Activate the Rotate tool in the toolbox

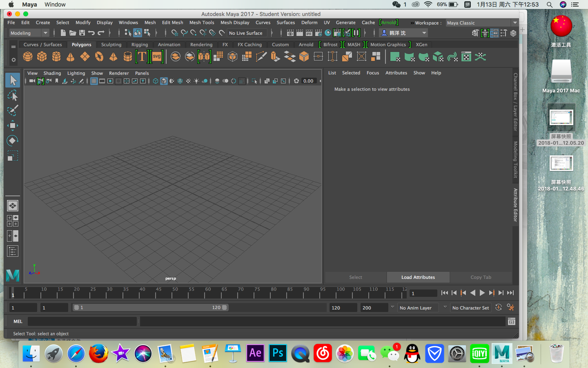pyautogui.click(x=13, y=141)
